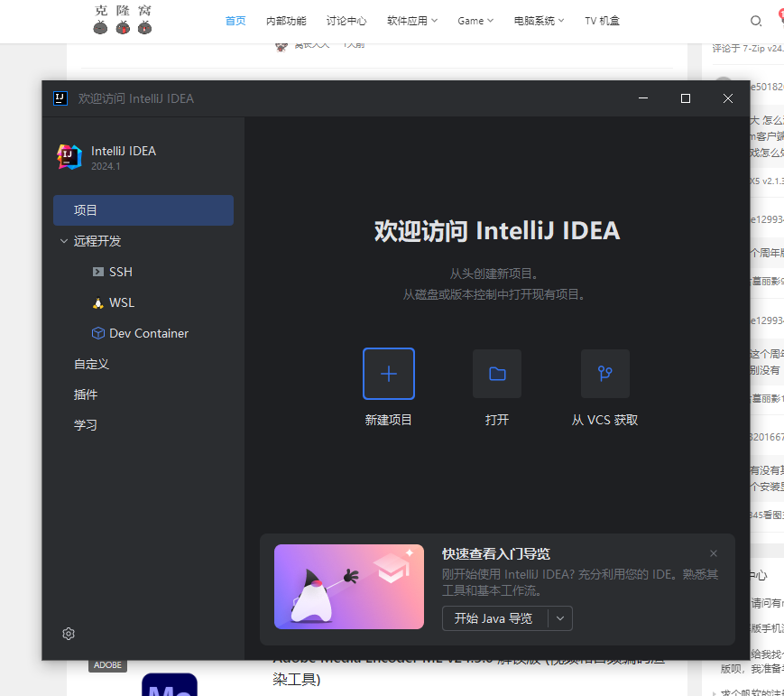
Task: Click the 从头创建新项目。 text
Action: pyautogui.click(x=493, y=274)
